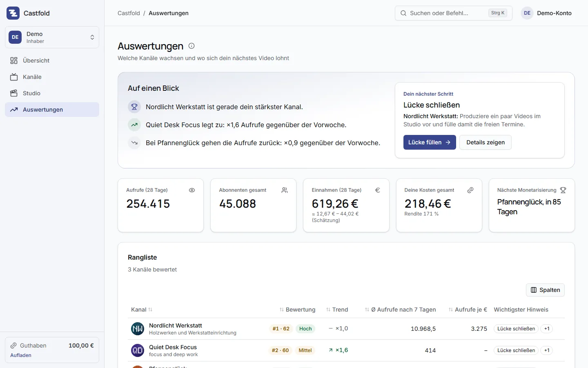Open the Demo account switcher dropdown
The height and width of the screenshot is (368, 588).
(52, 37)
